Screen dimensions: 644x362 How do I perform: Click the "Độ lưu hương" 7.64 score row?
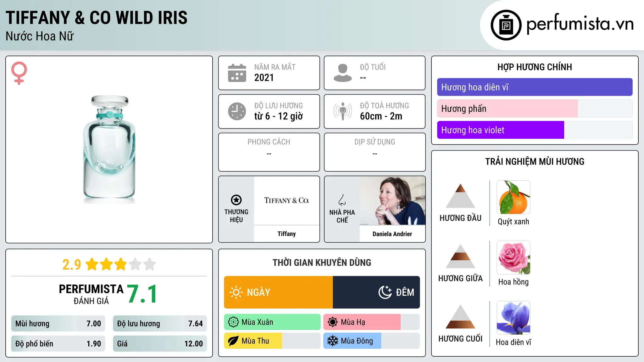(160, 324)
